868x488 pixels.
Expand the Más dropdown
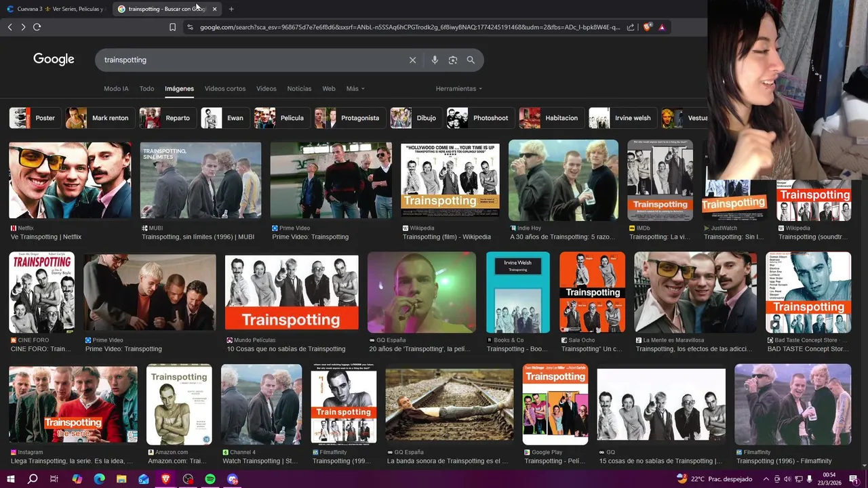pos(355,89)
